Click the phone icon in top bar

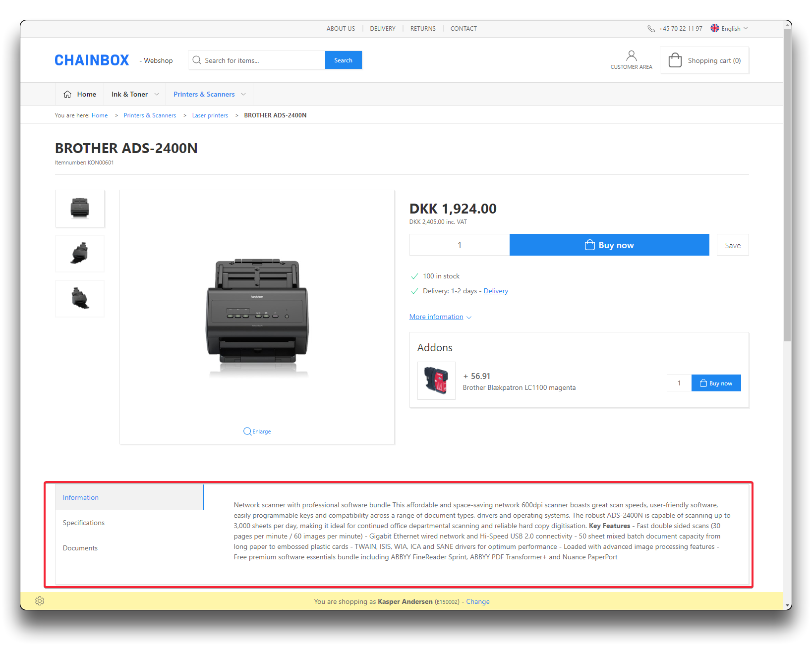pyautogui.click(x=651, y=29)
